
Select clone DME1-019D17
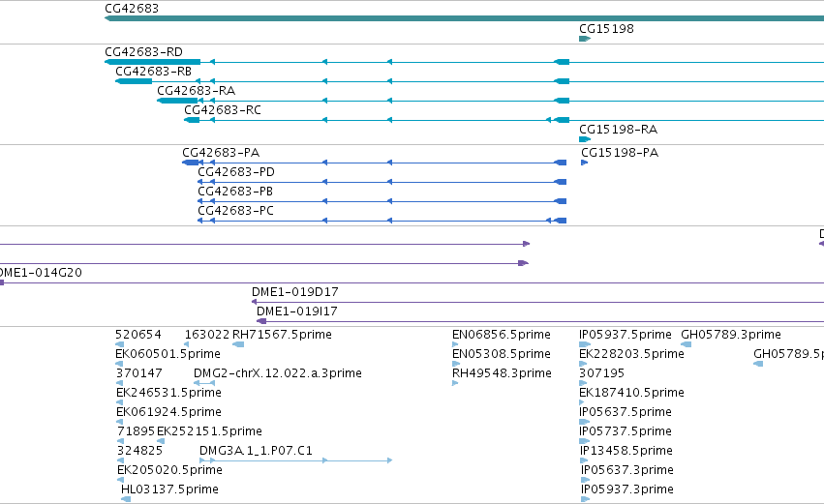pos(294,292)
